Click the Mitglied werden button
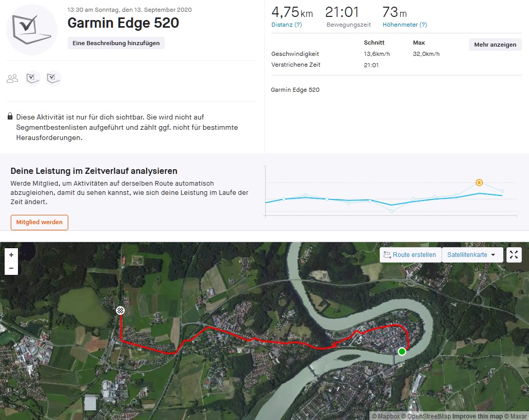This screenshot has height=420, width=529. click(x=40, y=222)
